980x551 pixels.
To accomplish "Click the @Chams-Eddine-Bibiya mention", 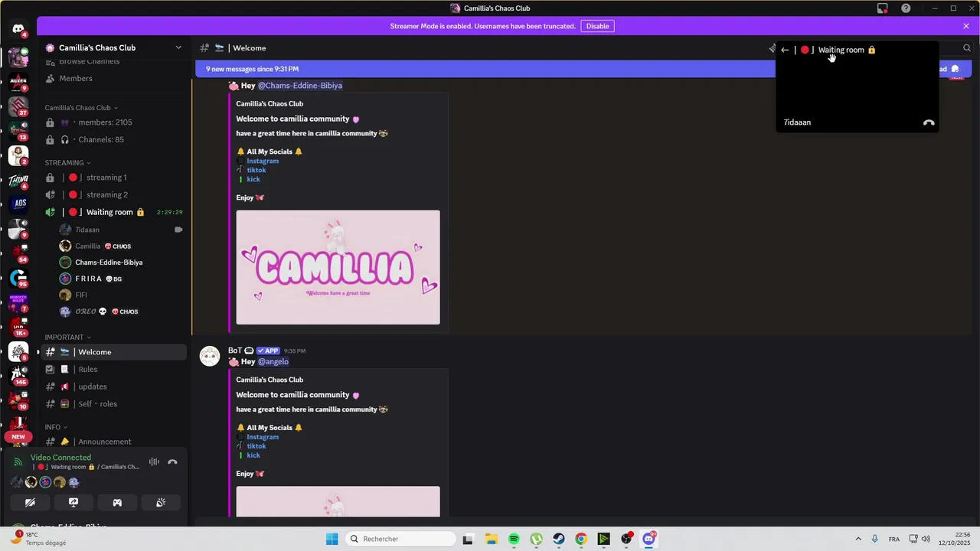I will pos(300,86).
